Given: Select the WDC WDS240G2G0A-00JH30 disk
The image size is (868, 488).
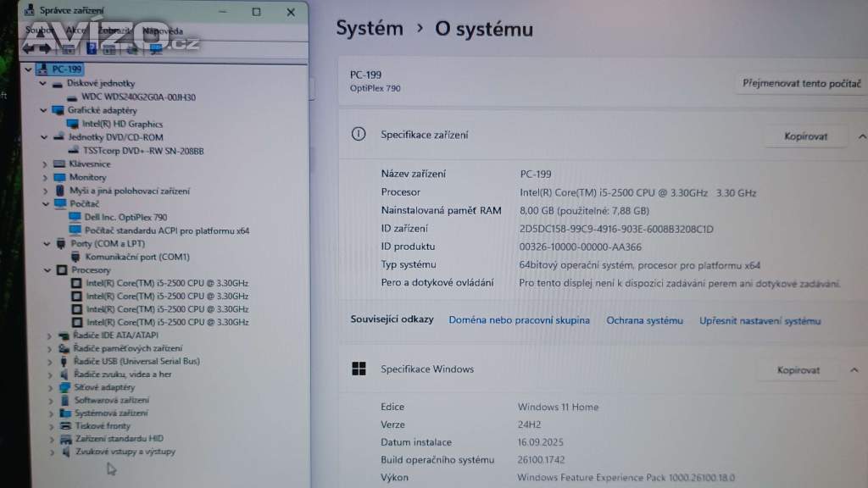Looking at the screenshot, I should point(138,97).
